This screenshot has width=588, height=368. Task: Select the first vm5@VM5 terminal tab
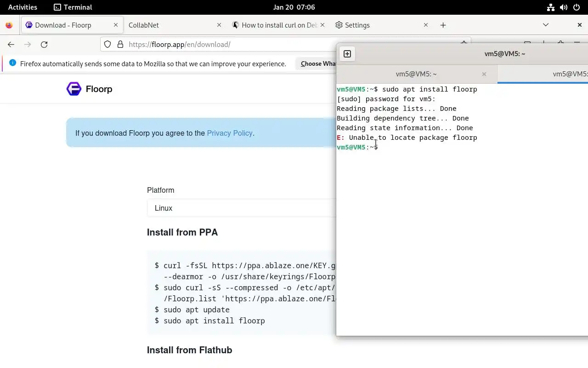point(416,74)
